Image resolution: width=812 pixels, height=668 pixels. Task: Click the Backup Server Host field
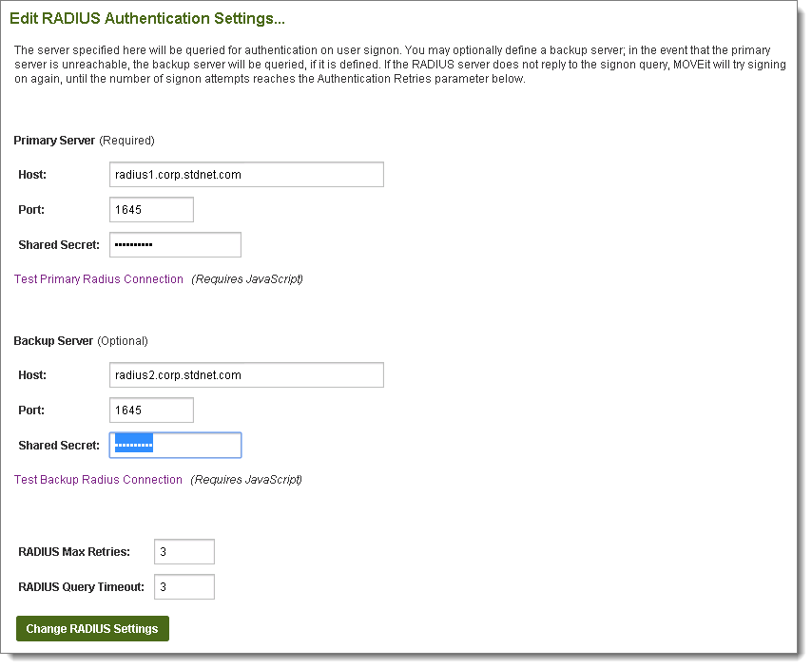tap(246, 374)
